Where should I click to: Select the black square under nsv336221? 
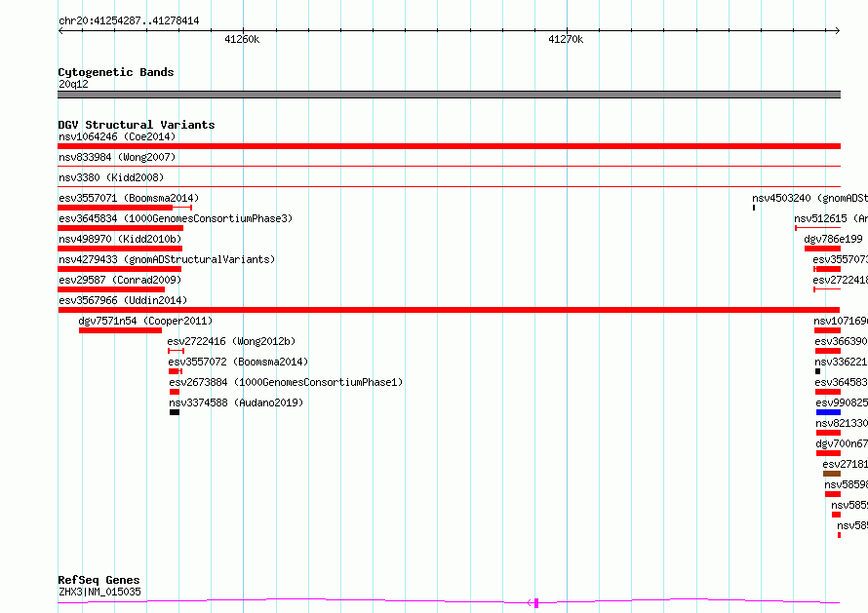click(817, 371)
